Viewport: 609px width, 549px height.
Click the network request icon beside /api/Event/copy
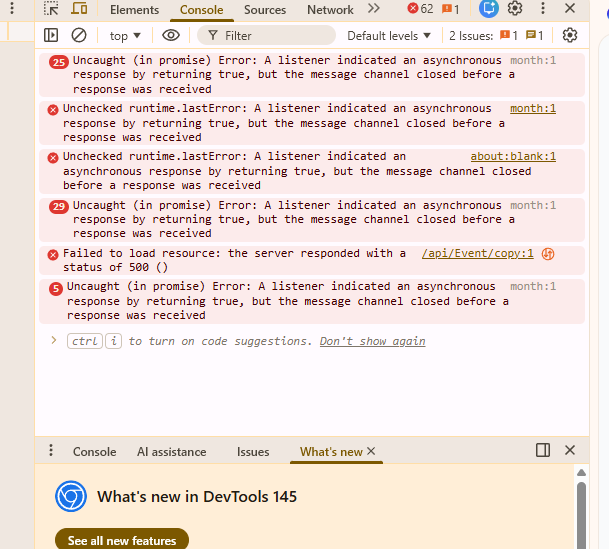pos(548,254)
